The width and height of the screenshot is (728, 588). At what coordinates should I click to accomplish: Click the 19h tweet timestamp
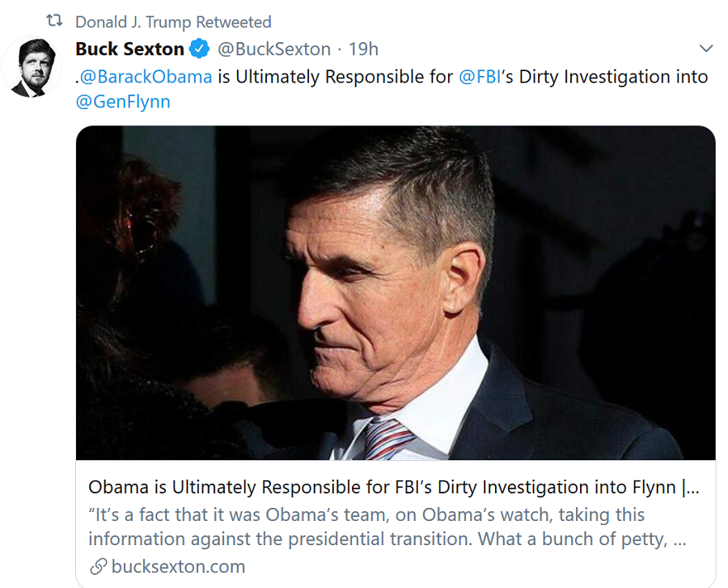[363, 49]
